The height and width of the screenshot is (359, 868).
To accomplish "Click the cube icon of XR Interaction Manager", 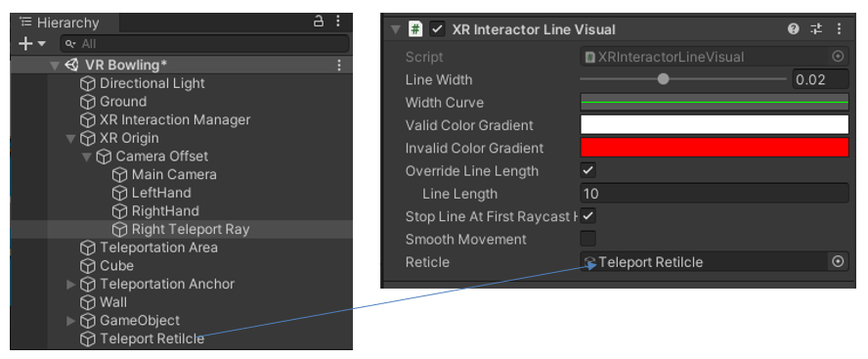I will (88, 120).
